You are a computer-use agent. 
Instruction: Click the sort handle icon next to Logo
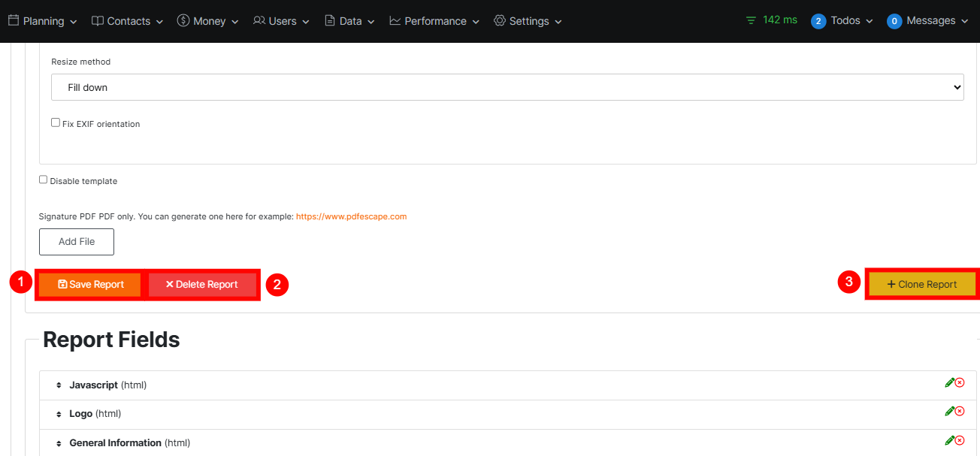(x=58, y=414)
